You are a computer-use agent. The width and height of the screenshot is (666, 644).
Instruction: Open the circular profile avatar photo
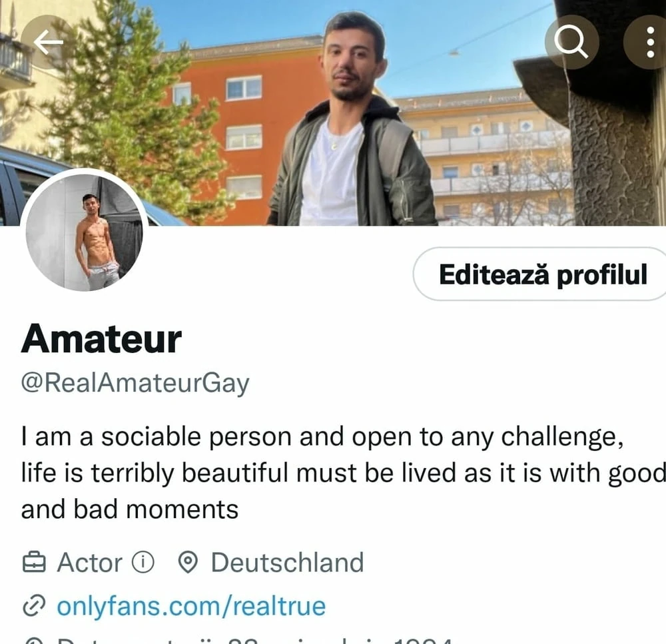(x=84, y=232)
